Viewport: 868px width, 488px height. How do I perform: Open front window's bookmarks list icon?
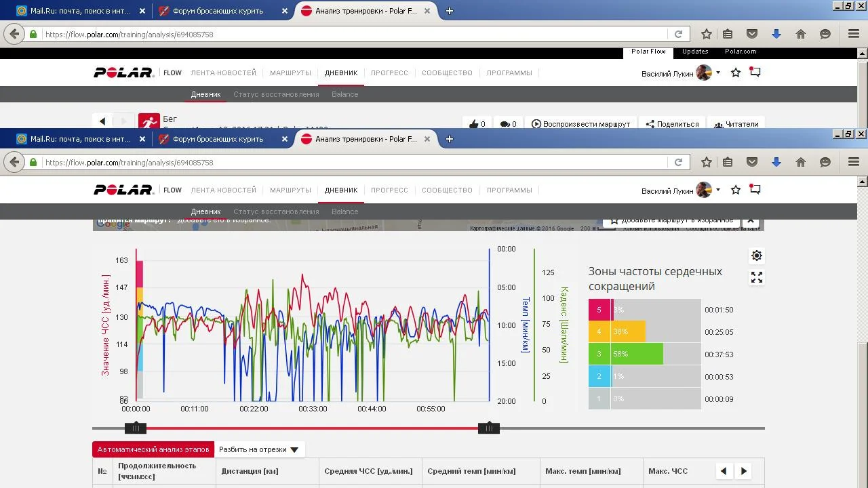click(x=728, y=162)
